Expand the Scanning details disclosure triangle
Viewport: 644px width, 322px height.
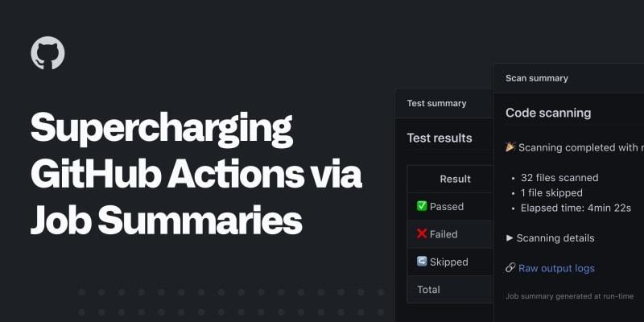(510, 238)
